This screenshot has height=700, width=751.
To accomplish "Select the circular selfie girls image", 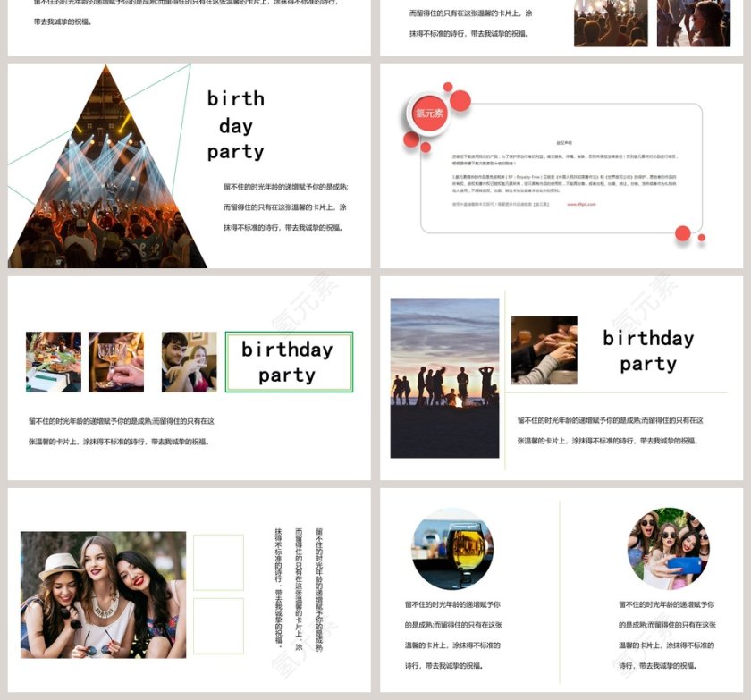I will [x=669, y=548].
